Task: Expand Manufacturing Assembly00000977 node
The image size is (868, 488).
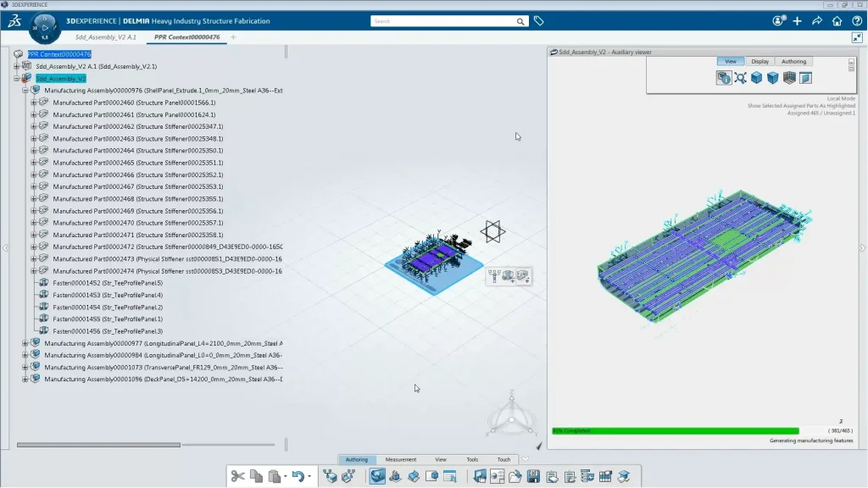Action: (25, 343)
